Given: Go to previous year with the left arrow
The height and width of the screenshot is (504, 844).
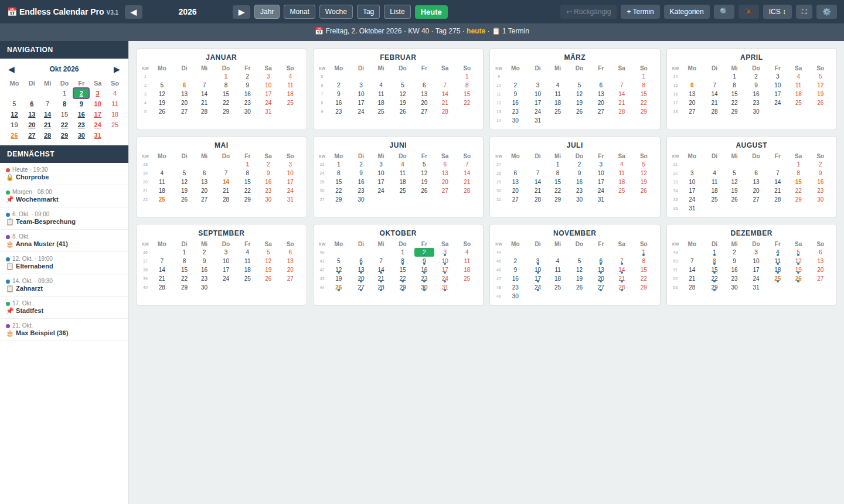Looking at the screenshot, I should tap(134, 12).
